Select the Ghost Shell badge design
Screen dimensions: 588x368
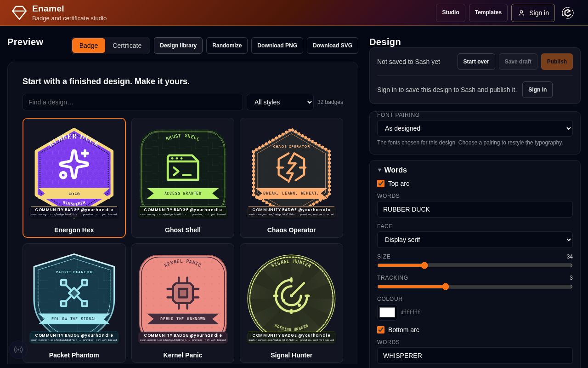[183, 178]
